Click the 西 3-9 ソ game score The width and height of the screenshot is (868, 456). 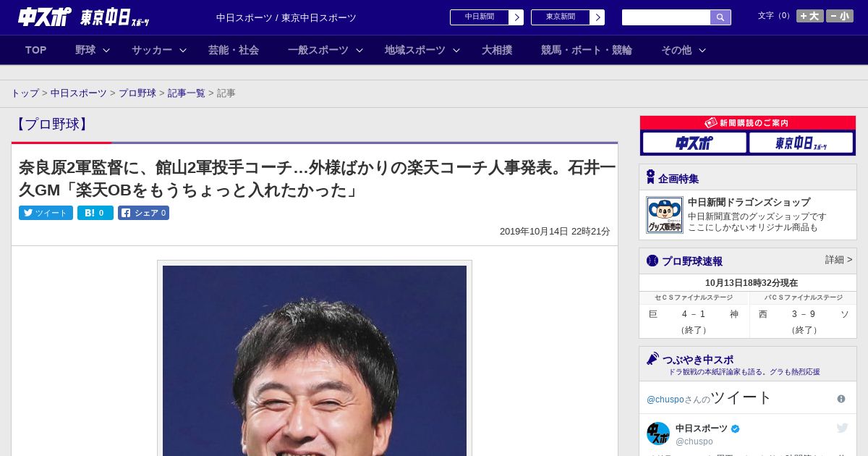804,314
